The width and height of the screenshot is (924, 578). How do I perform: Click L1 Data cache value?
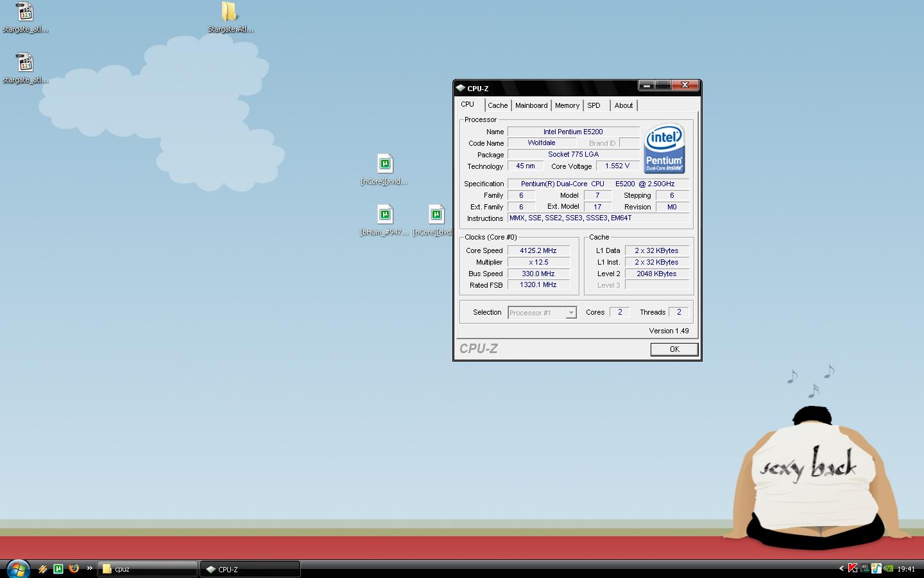[657, 251]
